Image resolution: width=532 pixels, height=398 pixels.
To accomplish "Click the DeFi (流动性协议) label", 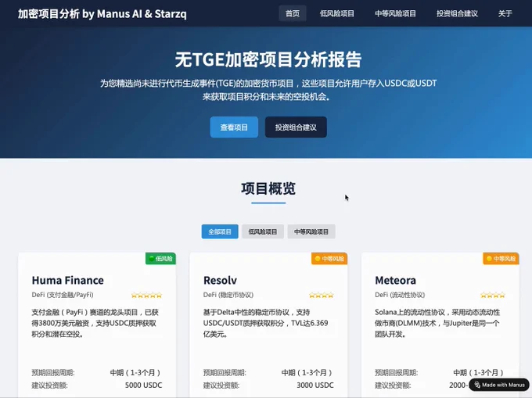I will point(400,295).
